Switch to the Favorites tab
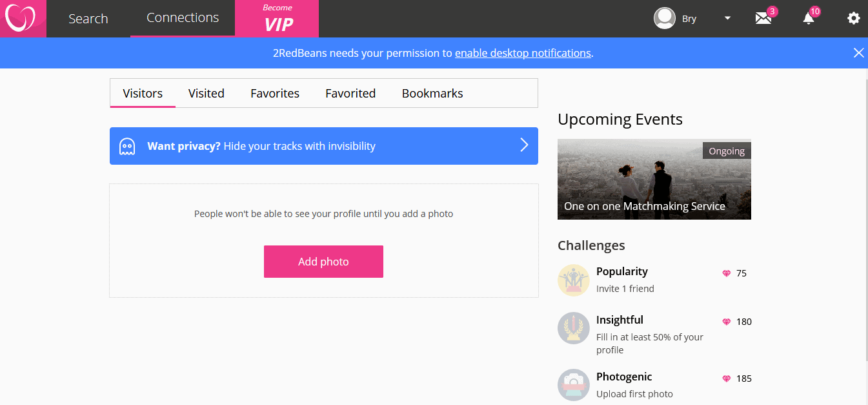Image resolution: width=868 pixels, height=405 pixels. coord(275,93)
